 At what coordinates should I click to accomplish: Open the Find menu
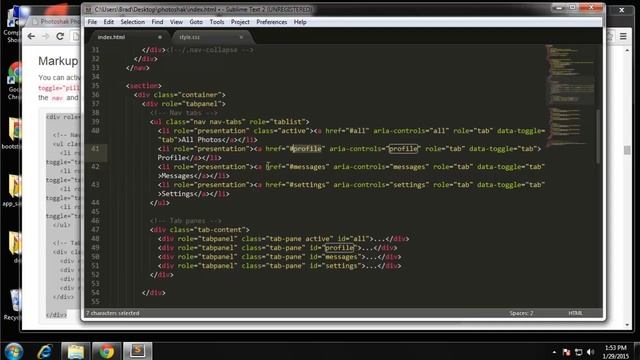point(157,22)
